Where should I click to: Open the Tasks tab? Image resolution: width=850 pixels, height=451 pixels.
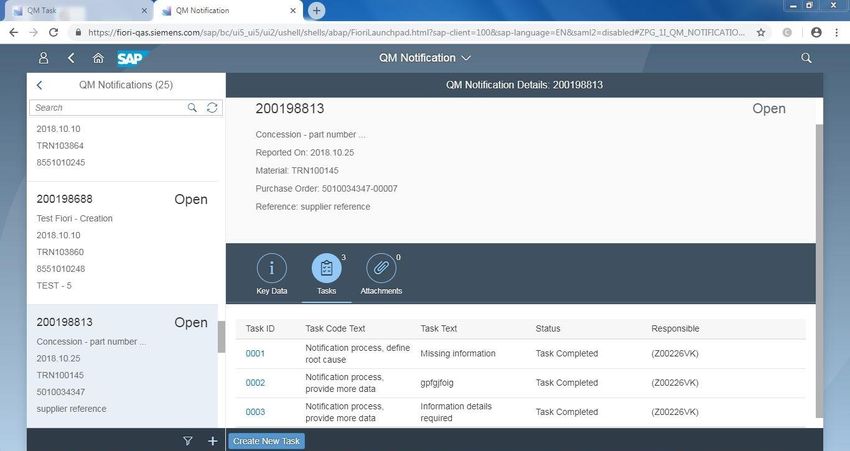pyautogui.click(x=326, y=274)
